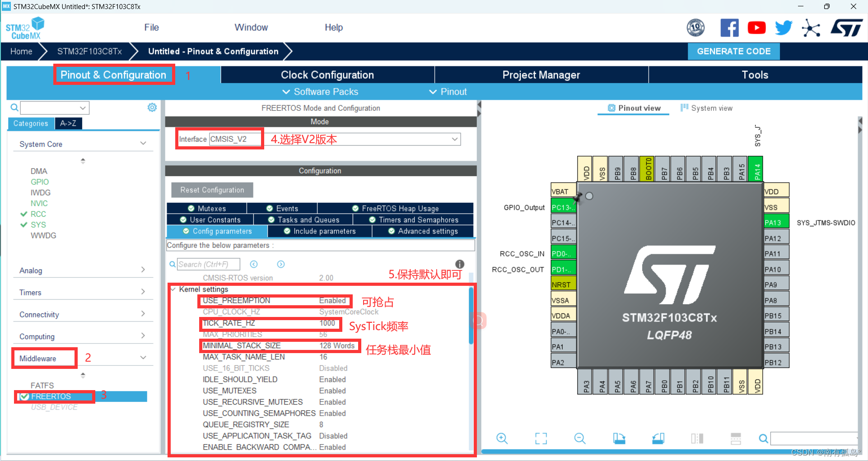Zoom out on the pinout view

[x=580, y=438]
